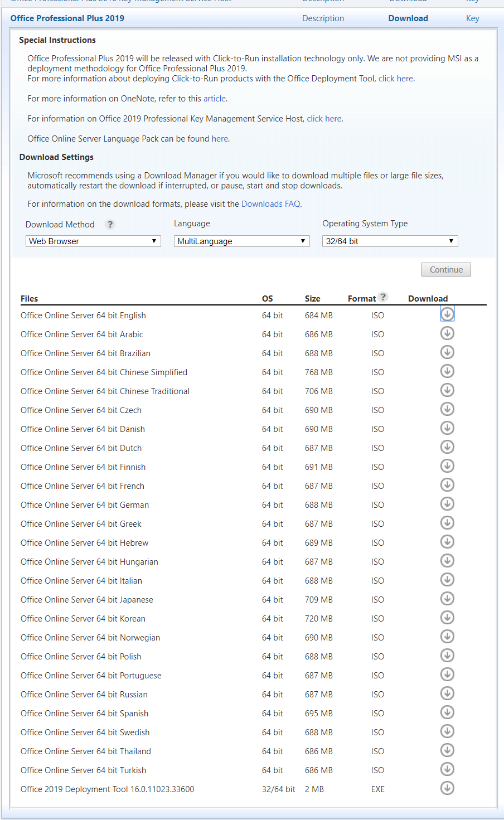Download Office 2019 Deployment Tool EXE
This screenshot has width=504, height=820.
coord(447,788)
